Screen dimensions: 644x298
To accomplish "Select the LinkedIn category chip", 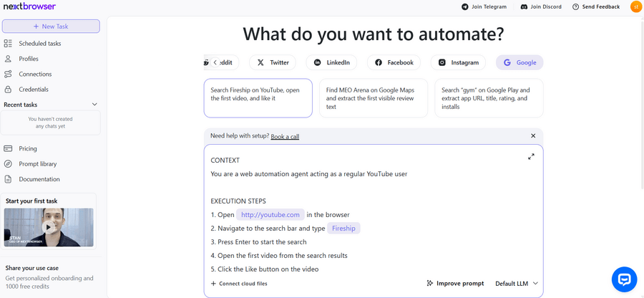I will 332,62.
